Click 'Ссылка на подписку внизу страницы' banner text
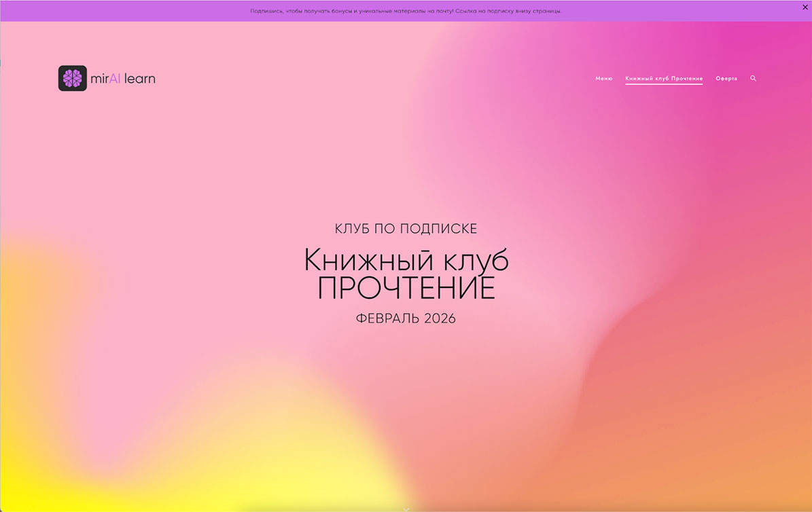The height and width of the screenshot is (512, 812). click(508, 11)
